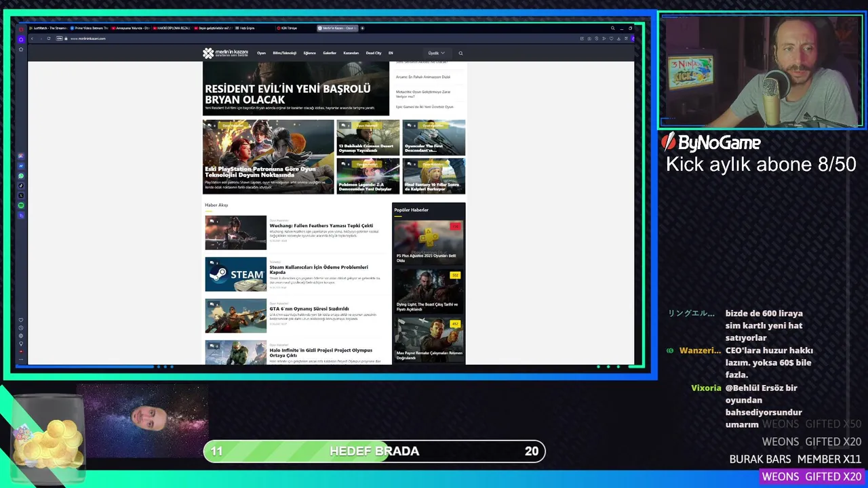Open the Halo Infinite Project Olympus article title
868x488 pixels.
(321, 352)
